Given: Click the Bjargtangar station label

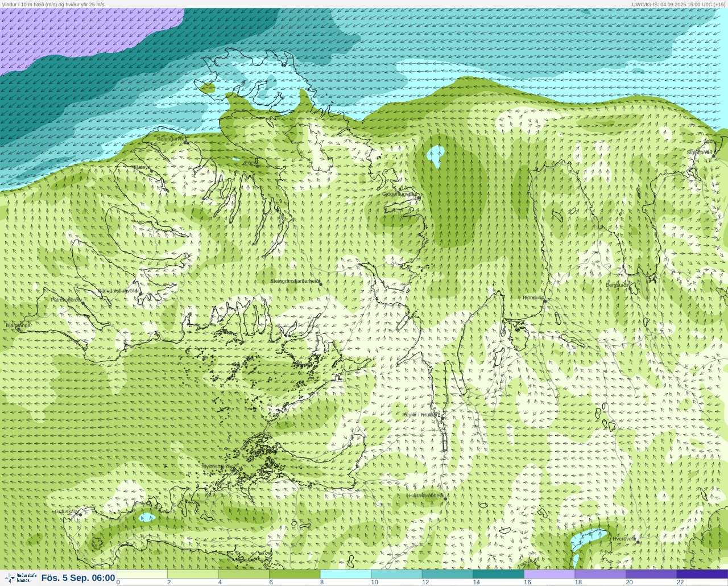Looking at the screenshot, I should point(19,325).
